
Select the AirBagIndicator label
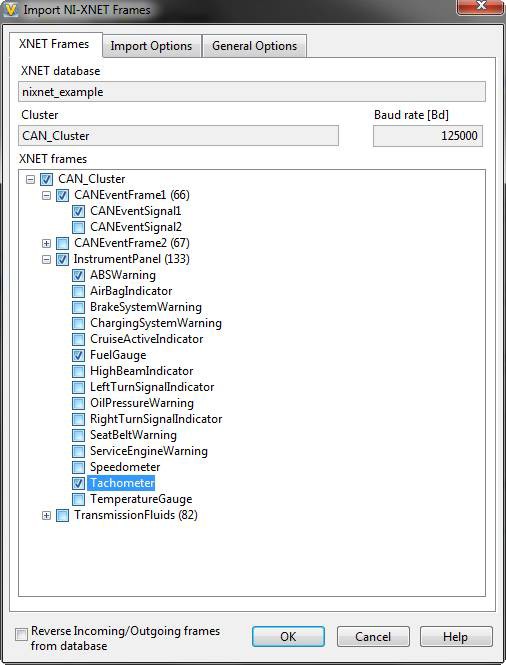[131, 291]
